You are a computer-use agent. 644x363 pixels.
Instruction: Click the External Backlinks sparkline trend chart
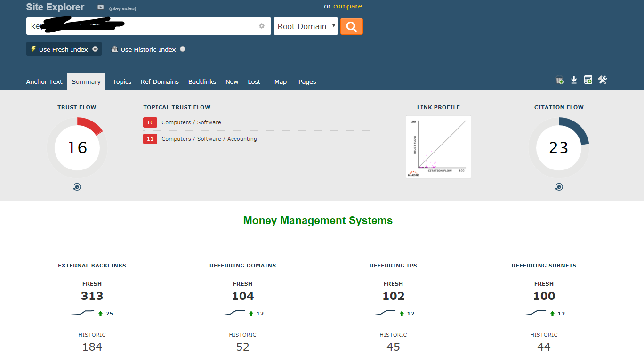click(82, 313)
